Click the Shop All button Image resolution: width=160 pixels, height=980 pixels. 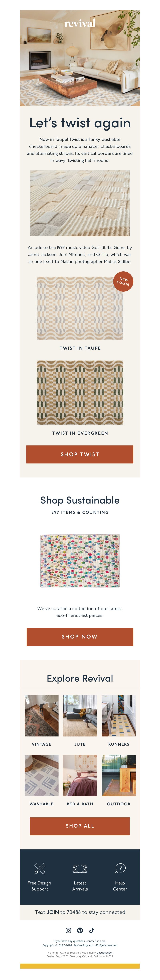click(80, 826)
